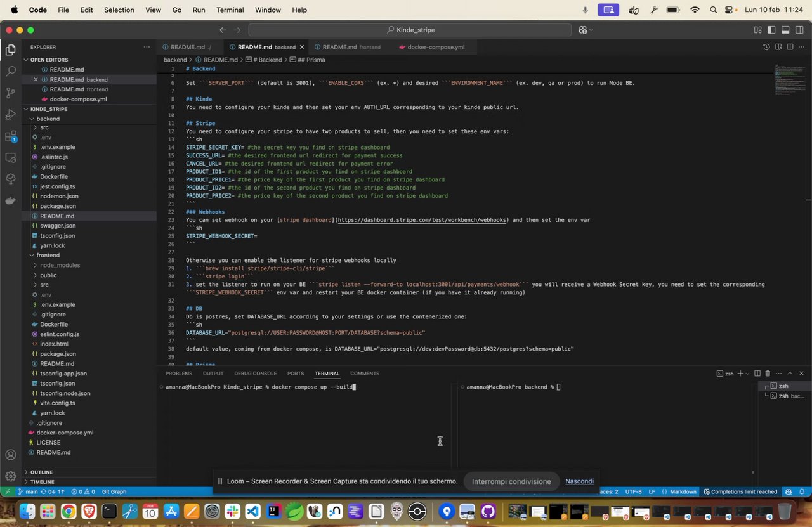Click UTF-8 encoding in status bar
The image size is (812, 527).
coord(634,491)
